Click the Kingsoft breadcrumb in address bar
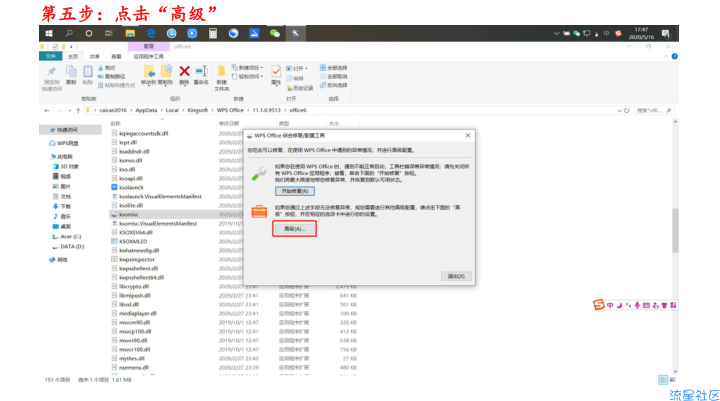 pos(197,110)
